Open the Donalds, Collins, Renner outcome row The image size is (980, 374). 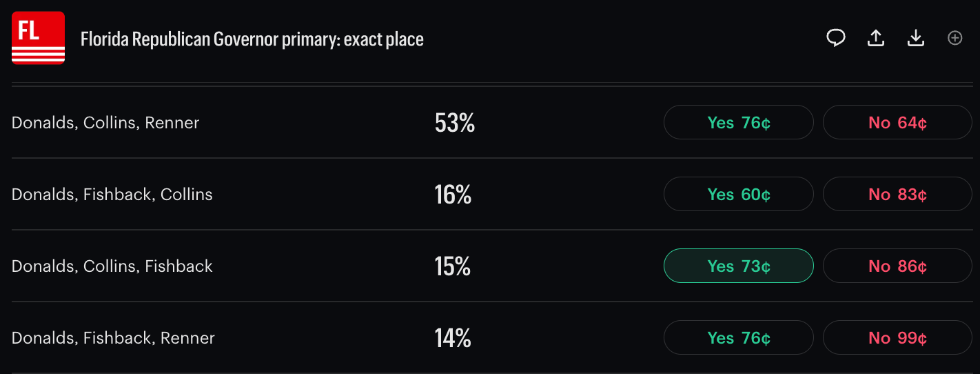point(490,123)
